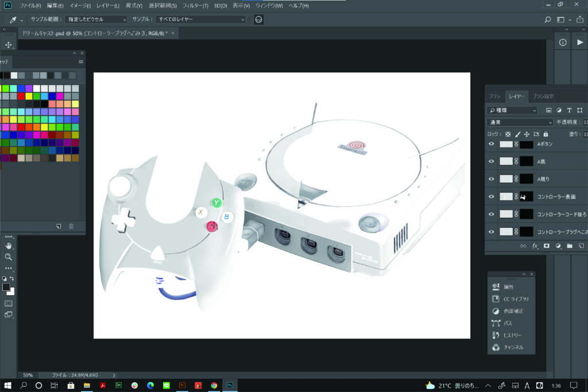The width and height of the screenshot is (588, 392).
Task: Enable lock all padlock icon
Action: 546,134
